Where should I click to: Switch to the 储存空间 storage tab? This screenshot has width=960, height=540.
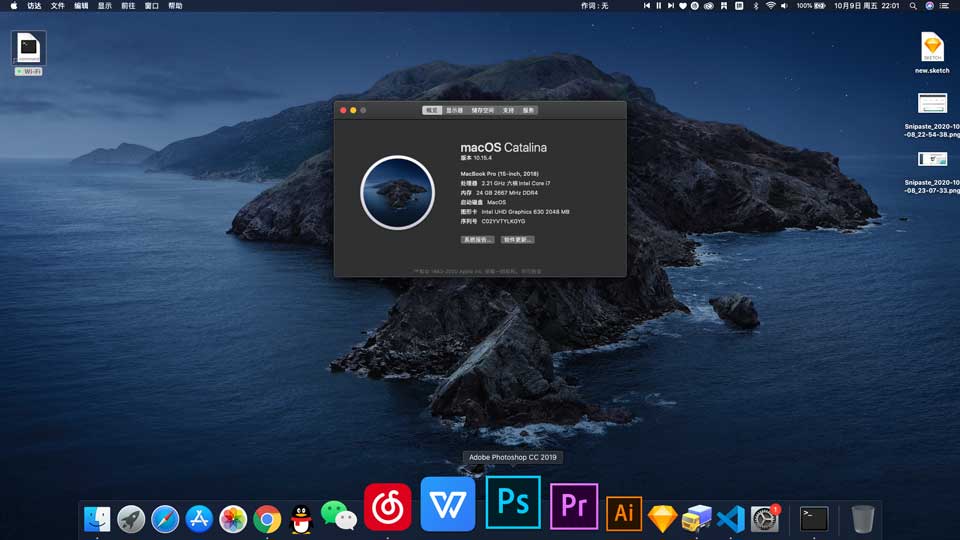[482, 110]
